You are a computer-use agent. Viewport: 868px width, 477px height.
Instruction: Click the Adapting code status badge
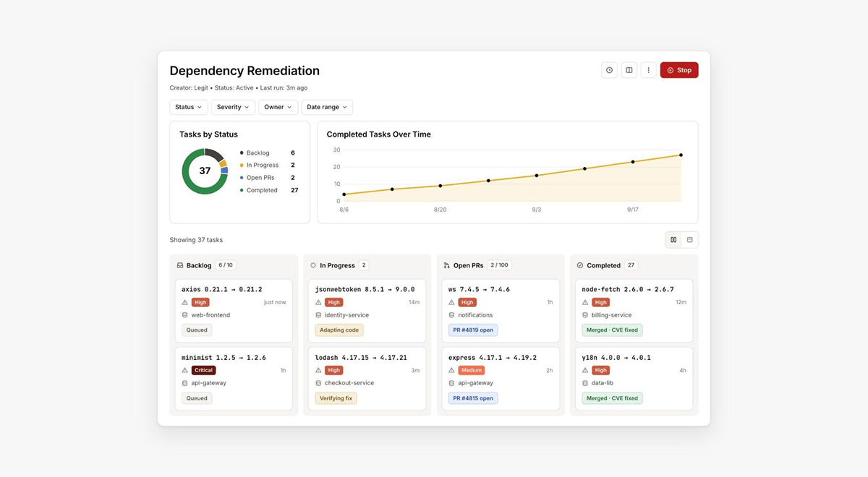point(339,330)
